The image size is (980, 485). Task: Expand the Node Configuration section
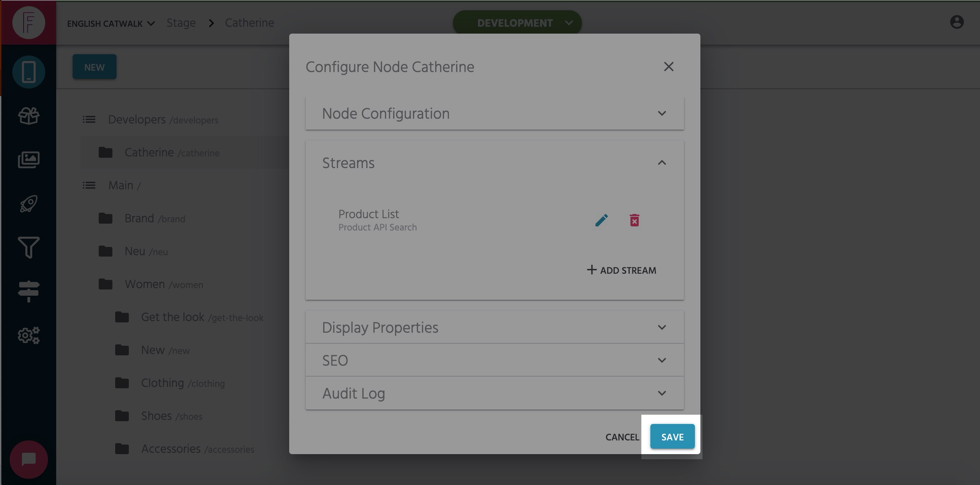(494, 114)
